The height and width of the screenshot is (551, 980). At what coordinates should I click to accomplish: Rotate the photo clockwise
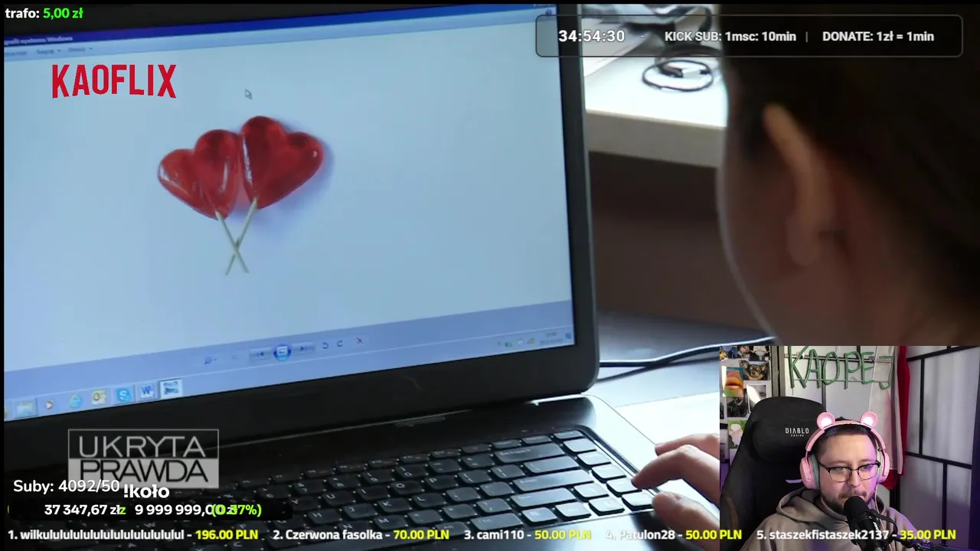pyautogui.click(x=341, y=344)
